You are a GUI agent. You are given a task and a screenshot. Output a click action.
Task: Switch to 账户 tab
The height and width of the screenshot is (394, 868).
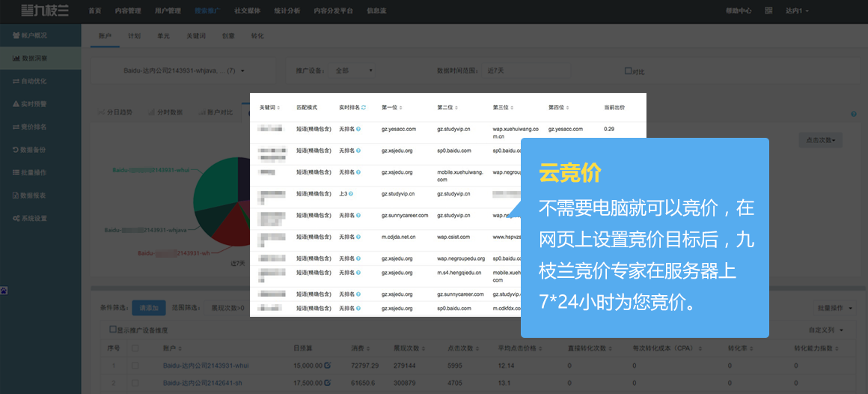106,36
